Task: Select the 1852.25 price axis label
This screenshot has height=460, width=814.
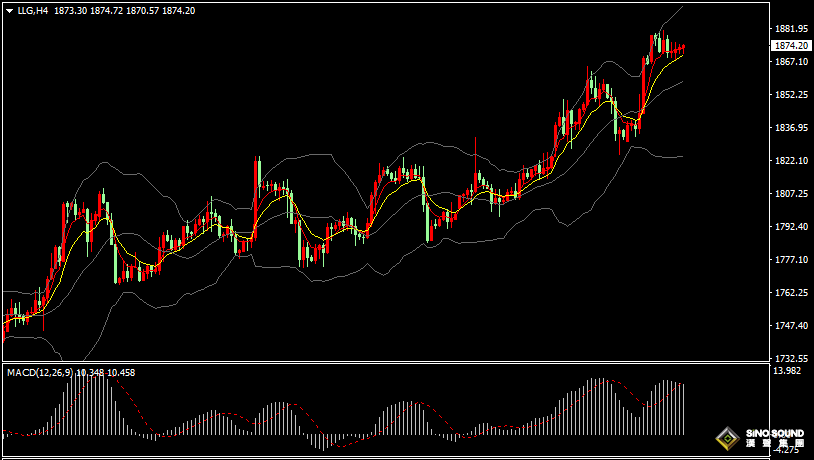Action: 791,94
